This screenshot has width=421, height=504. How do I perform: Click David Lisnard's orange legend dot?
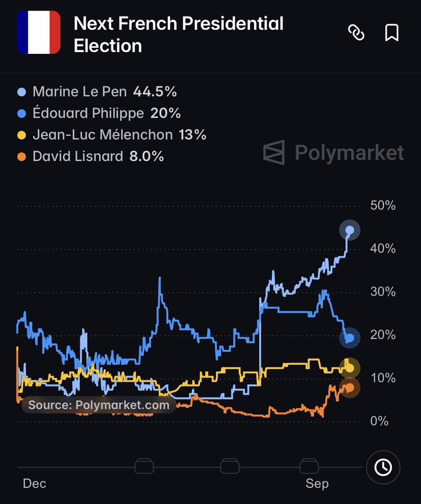tap(21, 156)
